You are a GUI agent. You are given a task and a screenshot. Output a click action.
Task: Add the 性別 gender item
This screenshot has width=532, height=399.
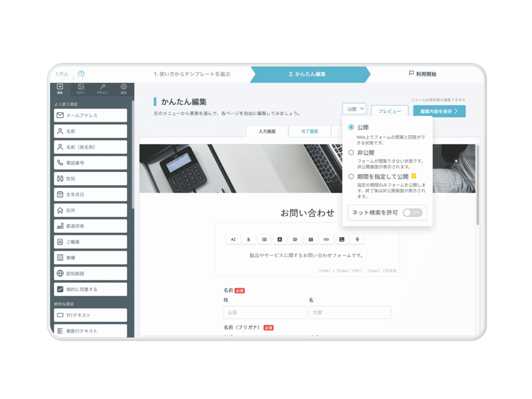pyautogui.click(x=90, y=178)
